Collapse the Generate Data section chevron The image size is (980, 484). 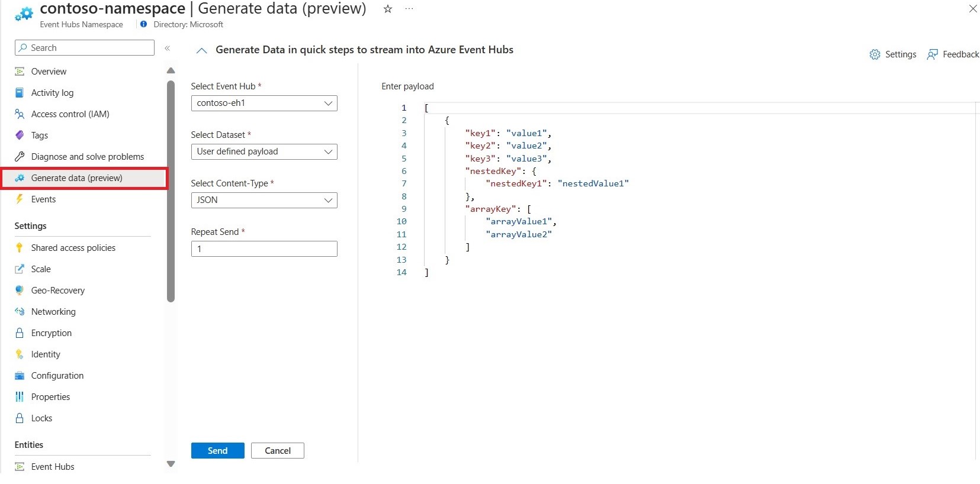pyautogui.click(x=201, y=50)
